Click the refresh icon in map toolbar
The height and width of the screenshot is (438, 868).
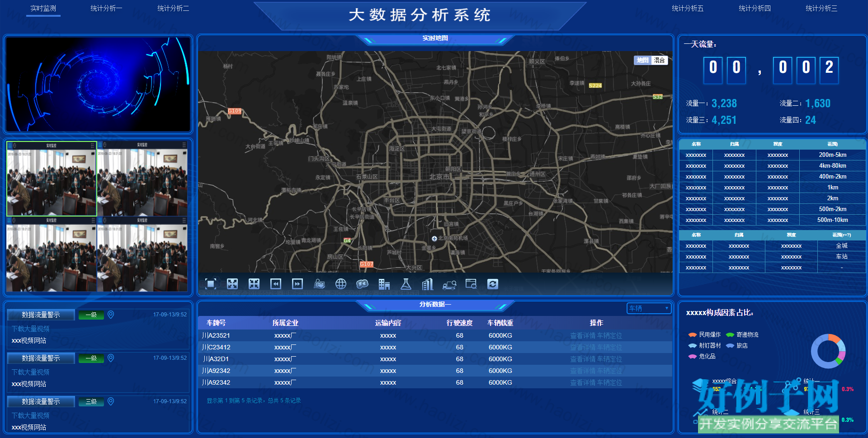[x=493, y=284]
